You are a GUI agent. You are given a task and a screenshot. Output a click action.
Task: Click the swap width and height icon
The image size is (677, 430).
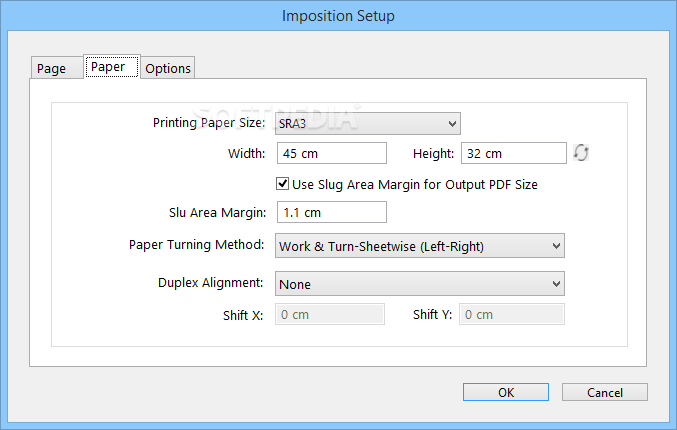[x=581, y=153]
